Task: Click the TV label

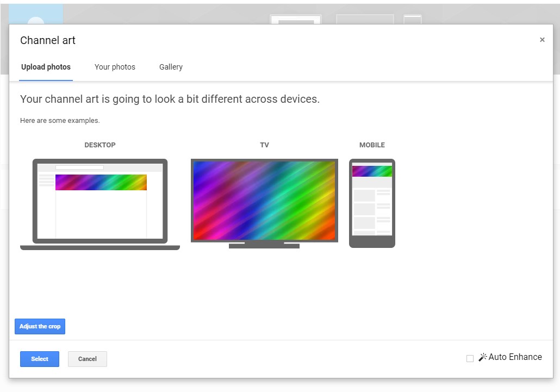Action: point(264,145)
